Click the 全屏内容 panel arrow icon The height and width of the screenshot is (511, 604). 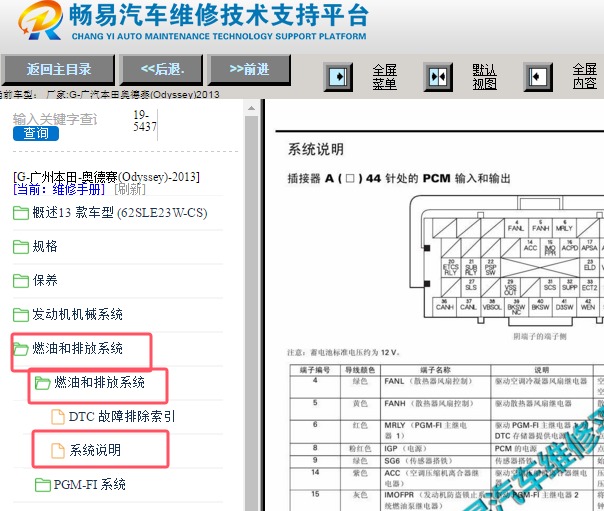[x=538, y=77]
